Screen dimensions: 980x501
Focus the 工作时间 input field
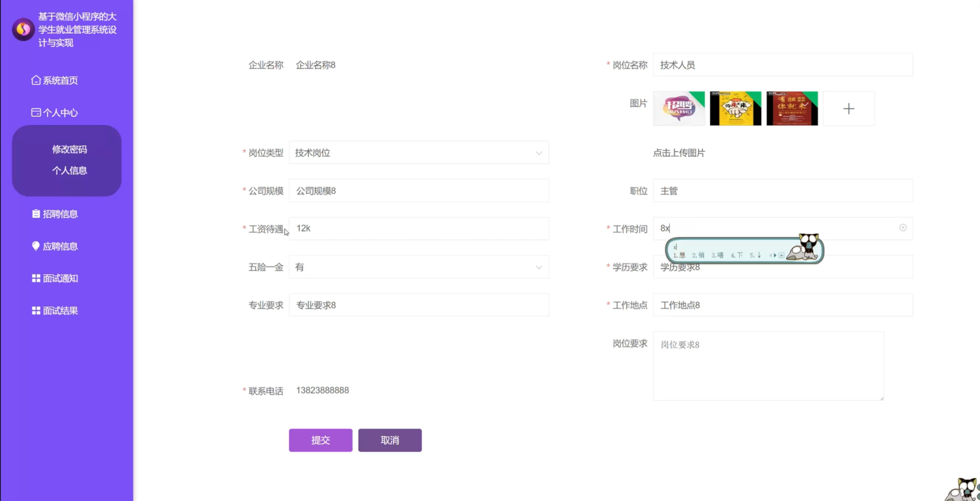tap(783, 228)
